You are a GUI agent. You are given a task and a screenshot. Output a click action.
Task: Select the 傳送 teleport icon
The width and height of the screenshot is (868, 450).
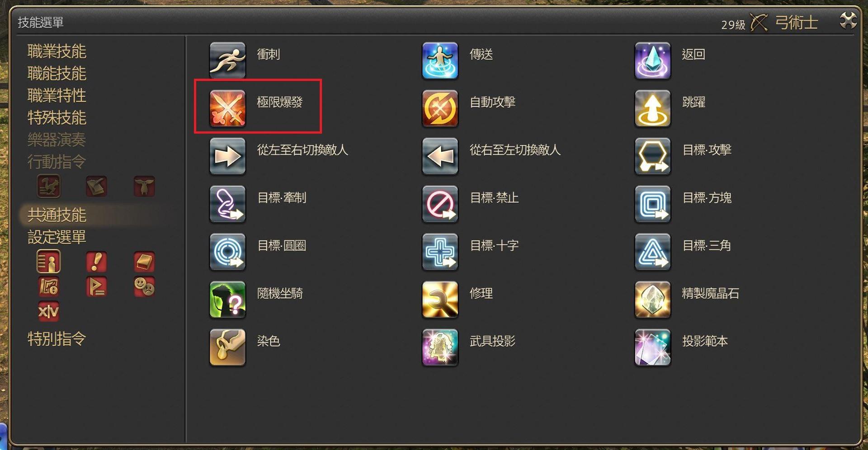440,61
